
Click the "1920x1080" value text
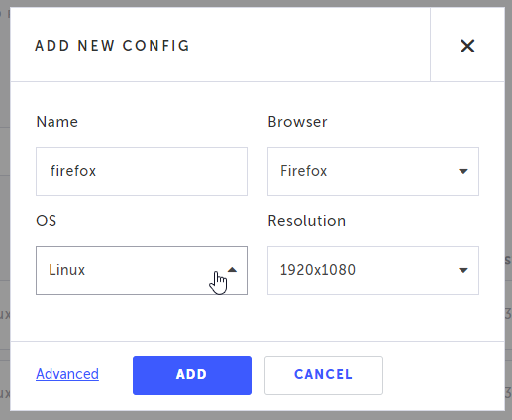click(x=318, y=270)
